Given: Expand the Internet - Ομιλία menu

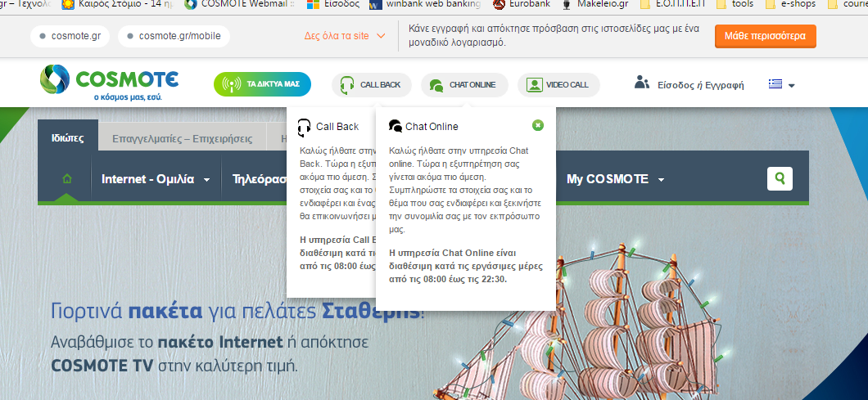Looking at the screenshot, I should pyautogui.click(x=156, y=179).
